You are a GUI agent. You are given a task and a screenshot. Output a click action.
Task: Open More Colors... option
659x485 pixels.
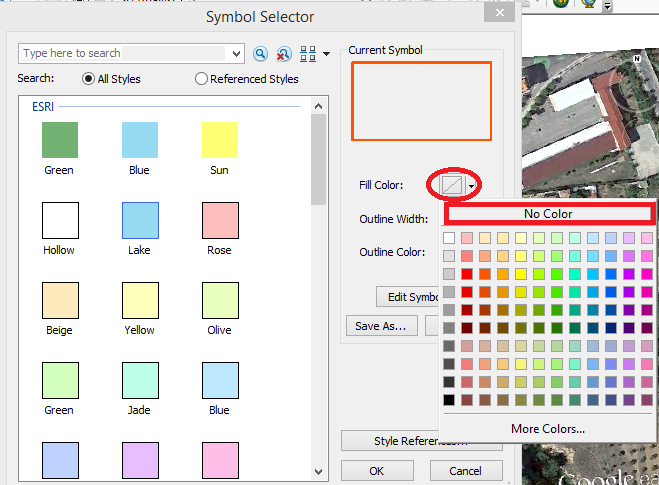548,429
